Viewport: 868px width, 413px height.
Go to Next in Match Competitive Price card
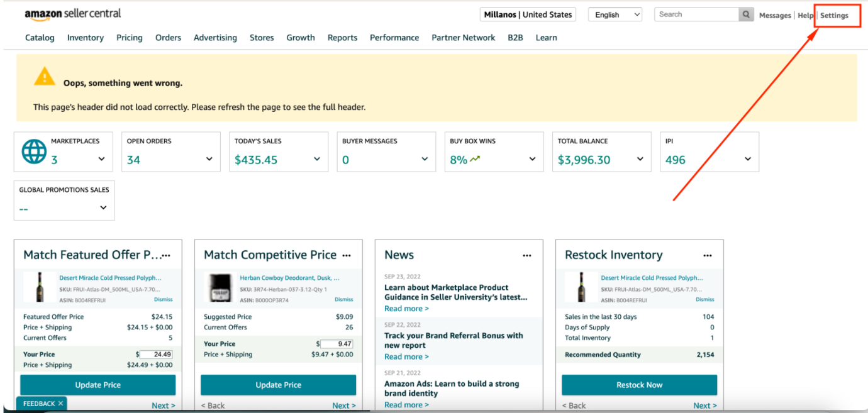[344, 405]
